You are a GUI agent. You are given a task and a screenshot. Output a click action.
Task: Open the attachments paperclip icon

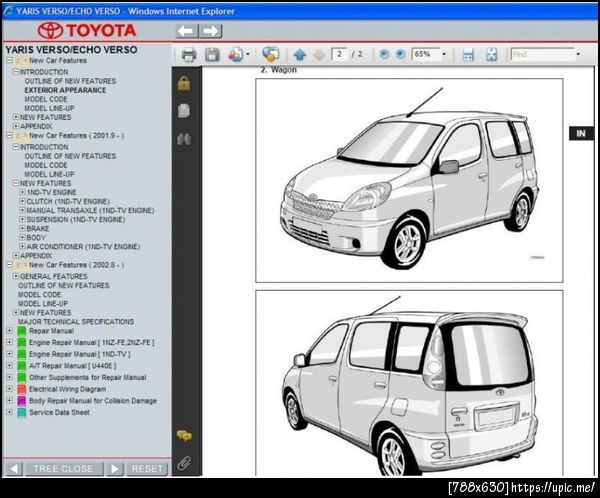(x=184, y=463)
